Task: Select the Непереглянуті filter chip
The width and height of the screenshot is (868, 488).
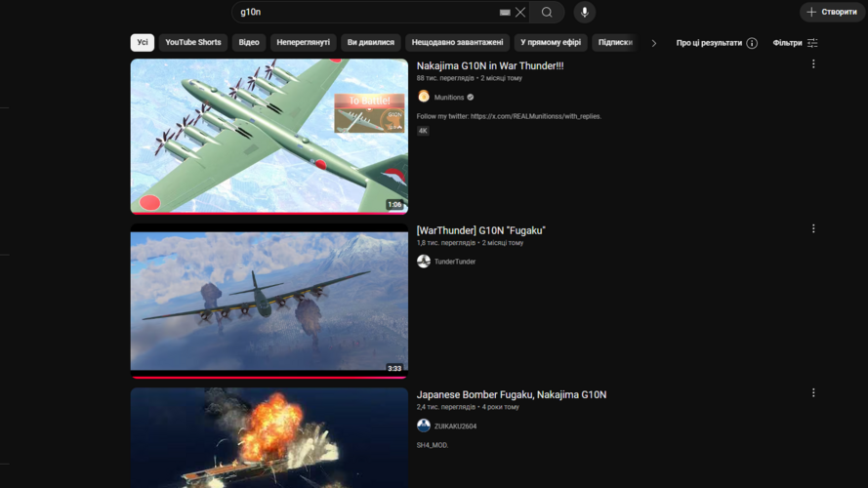Action: click(x=304, y=43)
